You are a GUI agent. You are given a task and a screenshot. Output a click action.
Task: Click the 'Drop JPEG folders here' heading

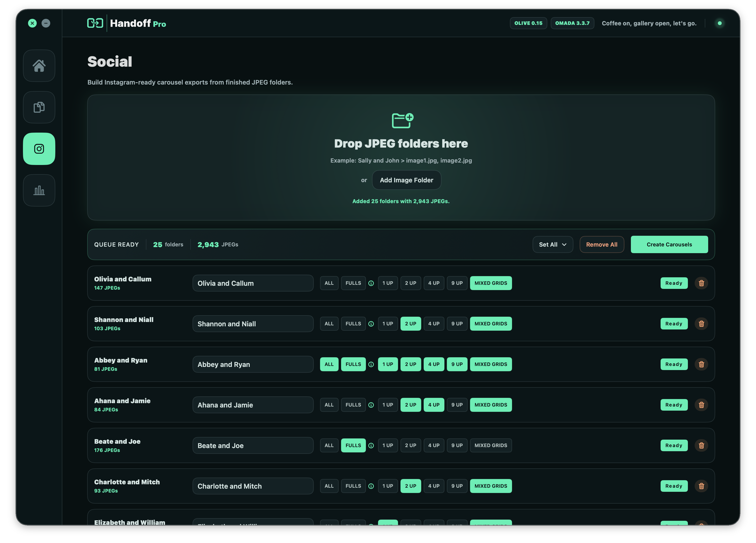pyautogui.click(x=401, y=144)
